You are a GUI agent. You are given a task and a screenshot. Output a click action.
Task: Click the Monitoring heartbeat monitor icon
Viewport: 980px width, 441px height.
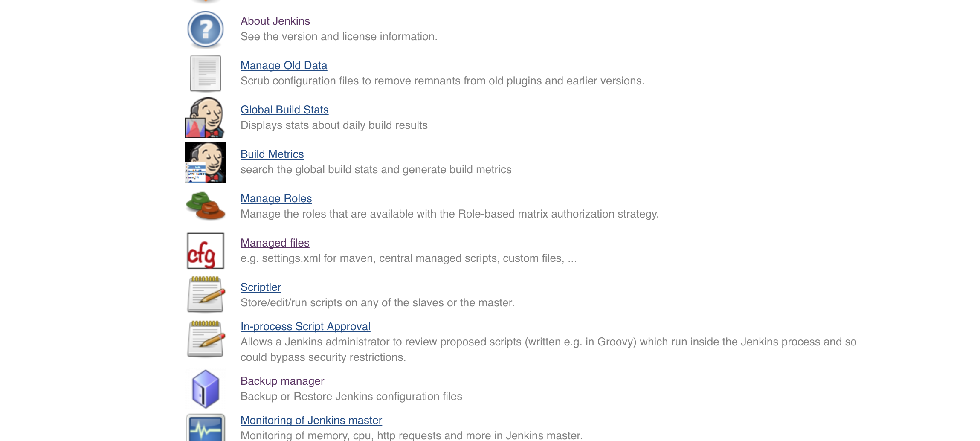click(x=206, y=428)
